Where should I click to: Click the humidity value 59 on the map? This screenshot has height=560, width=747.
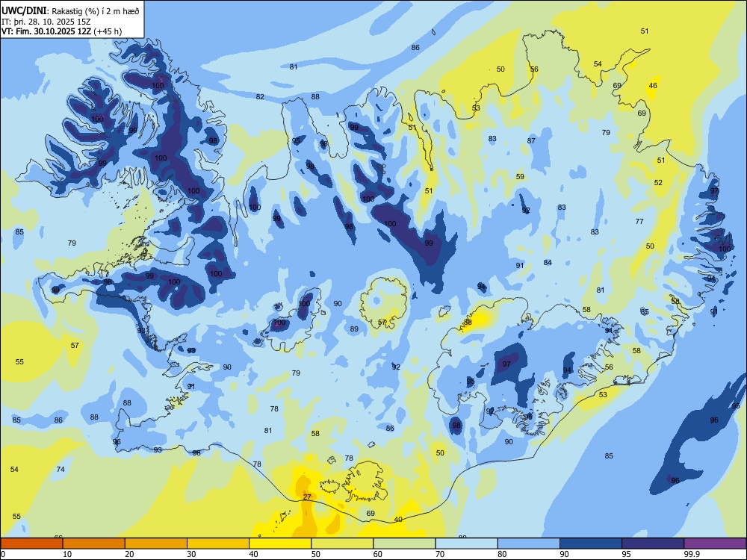coord(520,177)
